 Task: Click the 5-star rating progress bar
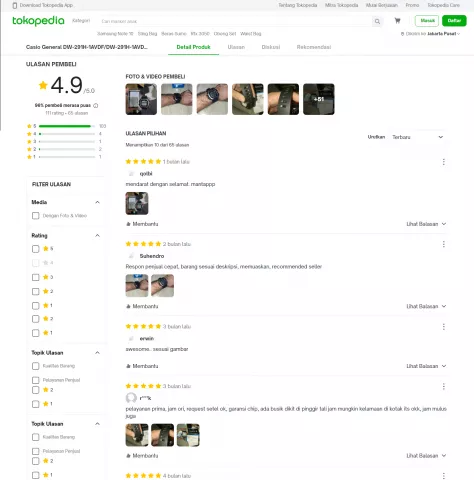click(x=67, y=126)
